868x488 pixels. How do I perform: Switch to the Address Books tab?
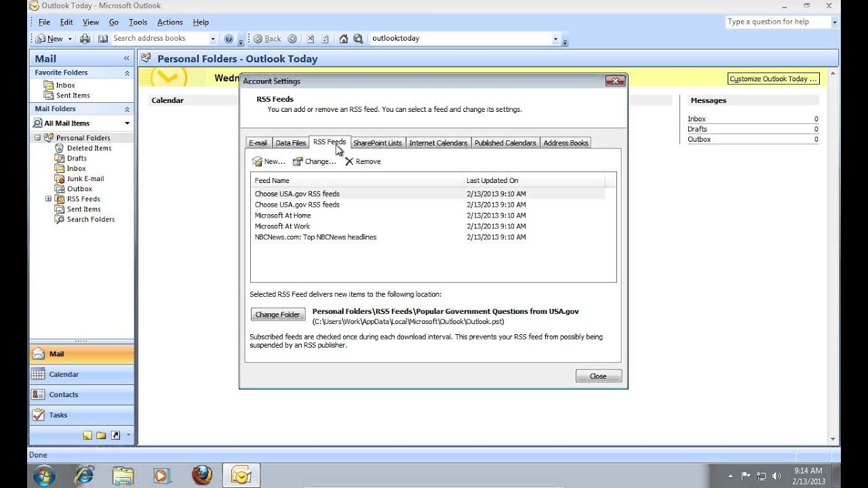[x=566, y=143]
